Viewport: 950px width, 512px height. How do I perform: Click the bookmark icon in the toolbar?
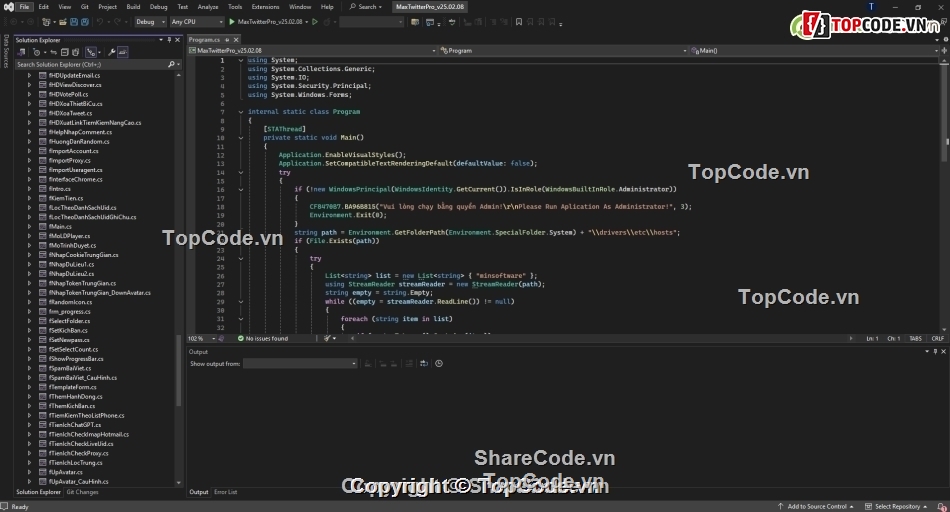pyautogui.click(x=519, y=22)
